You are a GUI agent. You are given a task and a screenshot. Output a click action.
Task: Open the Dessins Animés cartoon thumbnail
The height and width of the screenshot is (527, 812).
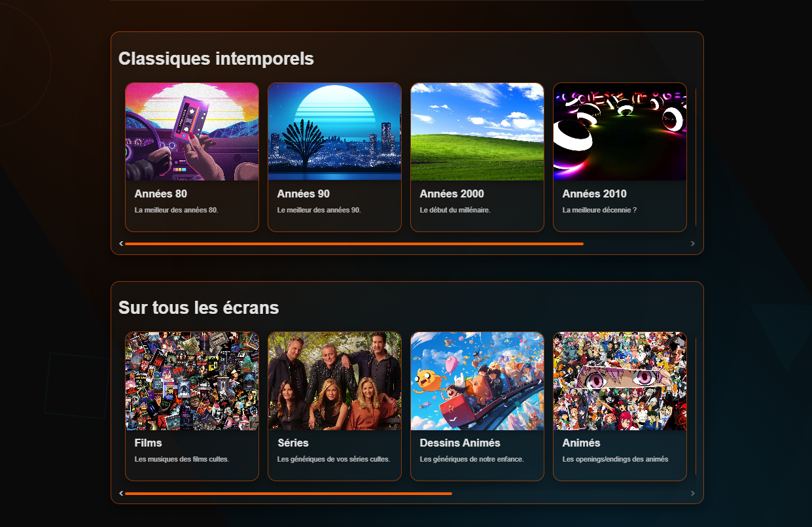pyautogui.click(x=477, y=381)
